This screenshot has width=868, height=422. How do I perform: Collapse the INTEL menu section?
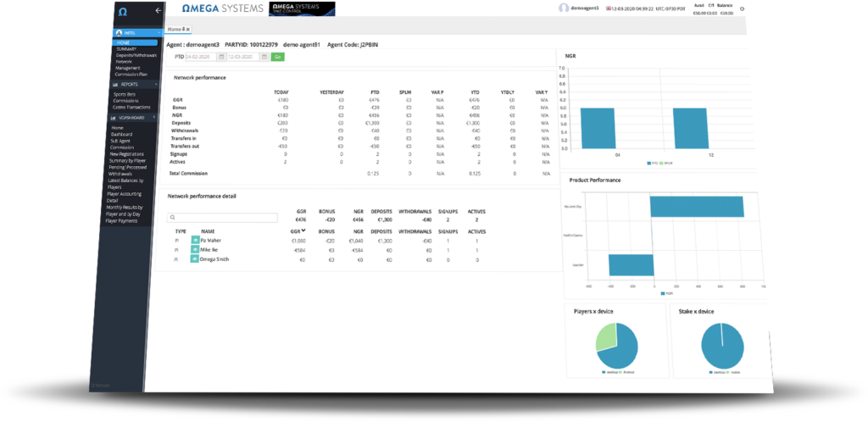click(x=159, y=33)
